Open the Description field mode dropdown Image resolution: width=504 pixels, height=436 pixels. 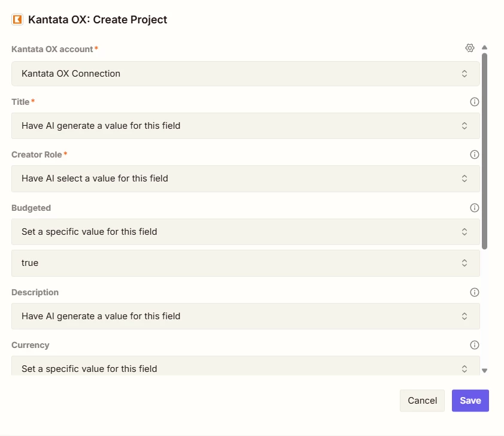pyautogui.click(x=245, y=316)
